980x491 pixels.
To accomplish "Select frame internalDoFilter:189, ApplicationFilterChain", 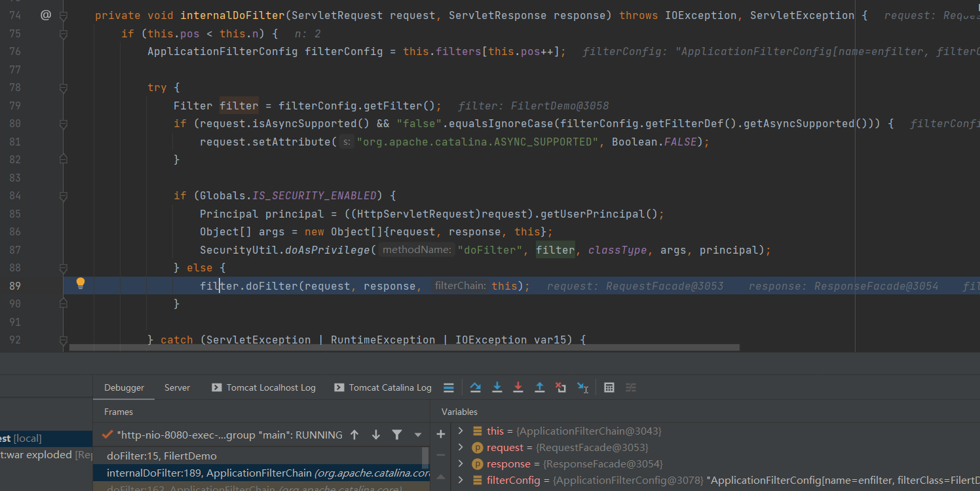I will [261, 473].
